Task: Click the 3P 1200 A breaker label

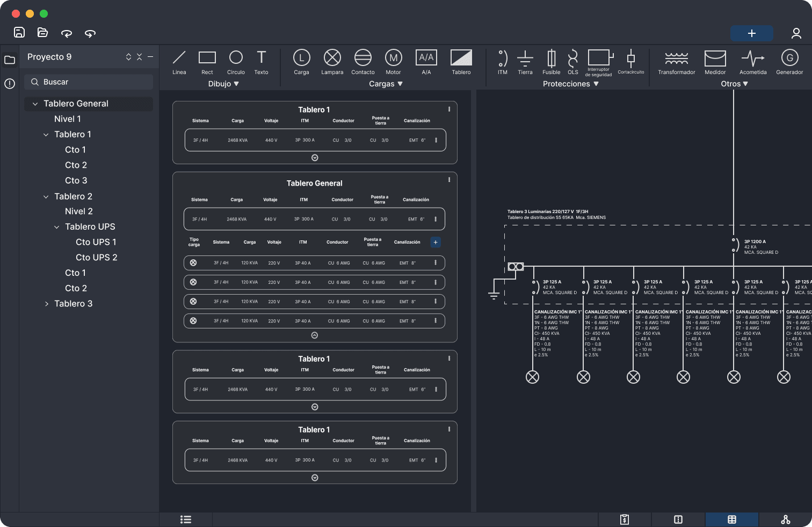Action: coord(755,242)
